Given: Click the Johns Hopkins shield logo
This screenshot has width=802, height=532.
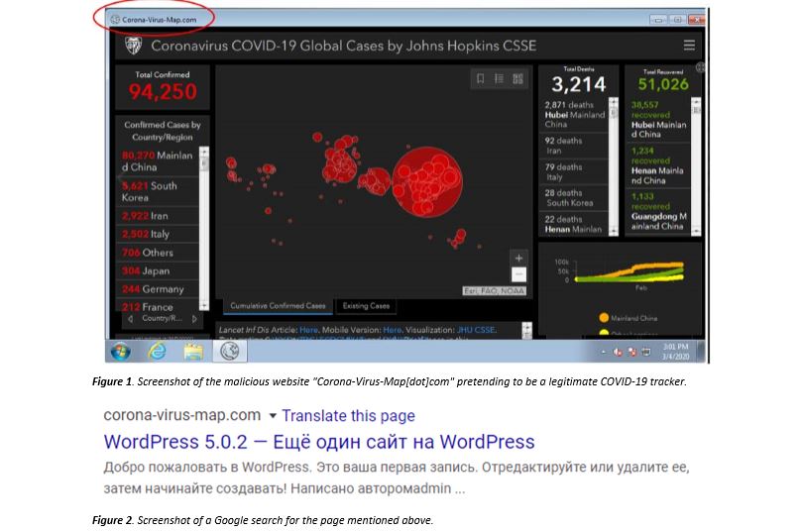Looking at the screenshot, I should tap(133, 46).
